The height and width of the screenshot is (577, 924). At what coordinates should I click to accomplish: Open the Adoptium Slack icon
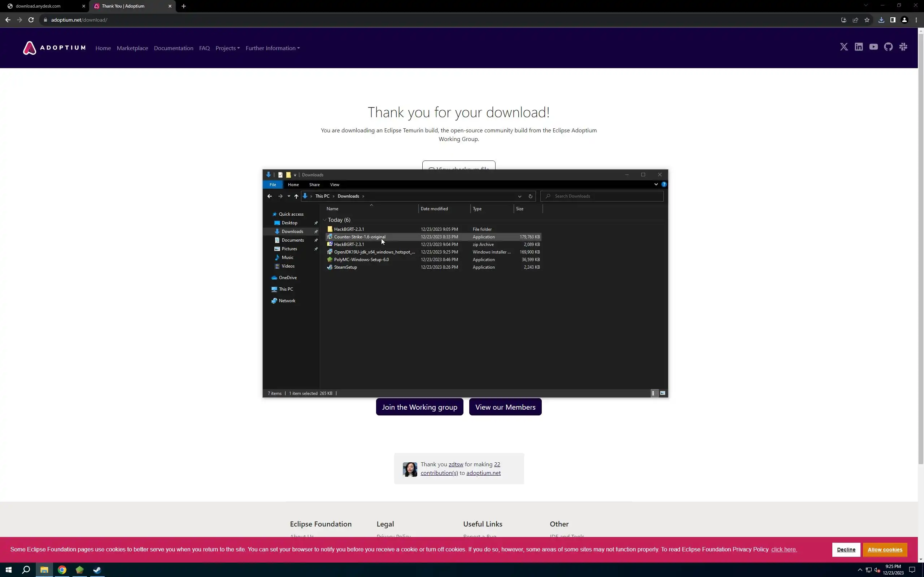(x=903, y=47)
